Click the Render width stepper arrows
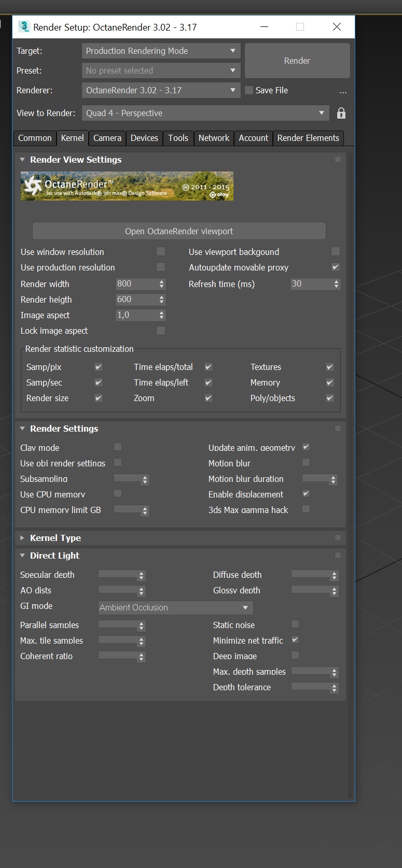The height and width of the screenshot is (868, 402). point(162,284)
